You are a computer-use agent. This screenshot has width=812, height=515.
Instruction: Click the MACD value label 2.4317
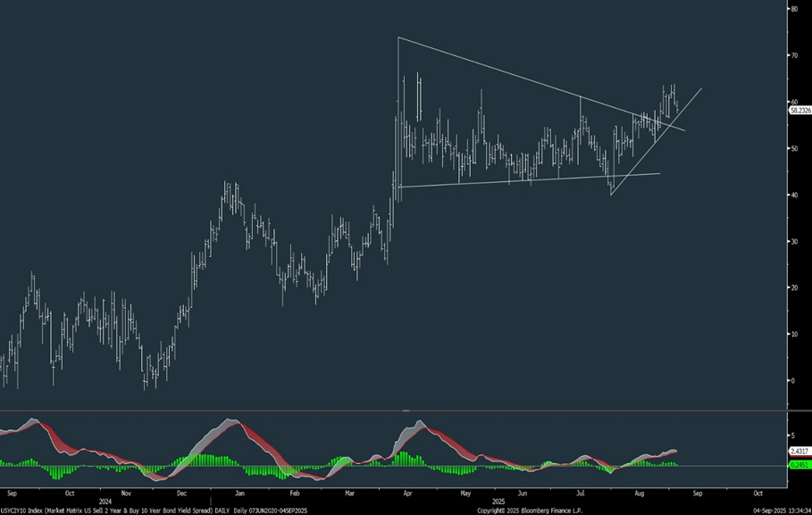point(799,453)
